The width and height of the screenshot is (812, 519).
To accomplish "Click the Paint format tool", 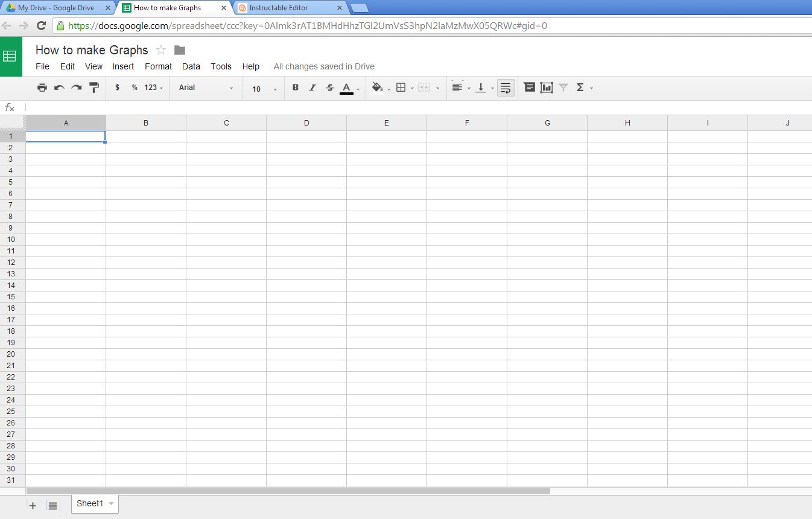I will click(94, 88).
